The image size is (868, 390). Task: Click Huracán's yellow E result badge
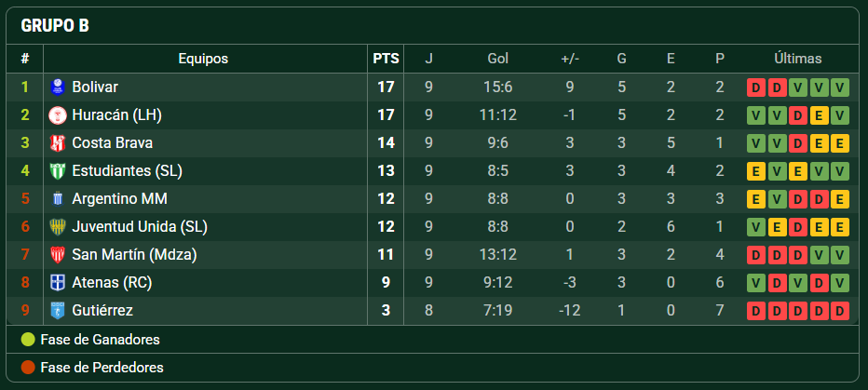click(x=819, y=115)
